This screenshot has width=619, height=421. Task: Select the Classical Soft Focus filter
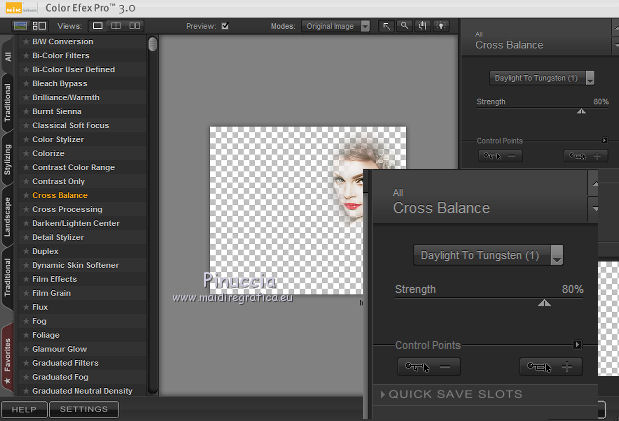tap(71, 126)
